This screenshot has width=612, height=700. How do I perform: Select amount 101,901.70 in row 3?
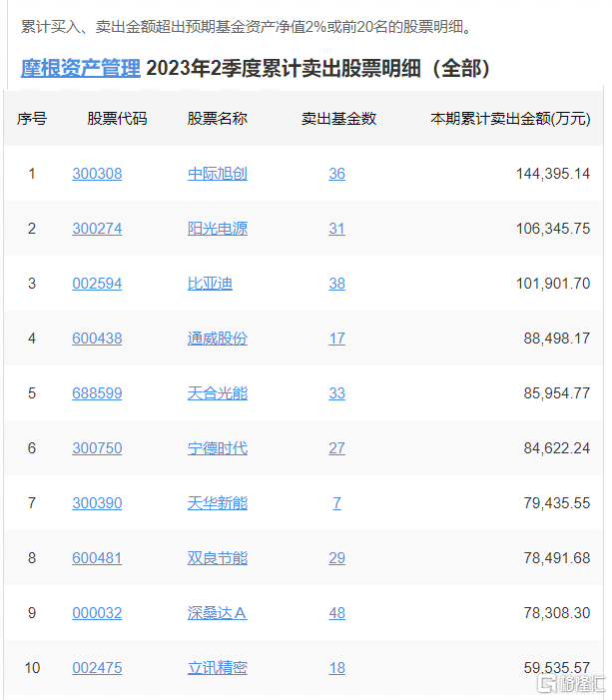click(553, 284)
